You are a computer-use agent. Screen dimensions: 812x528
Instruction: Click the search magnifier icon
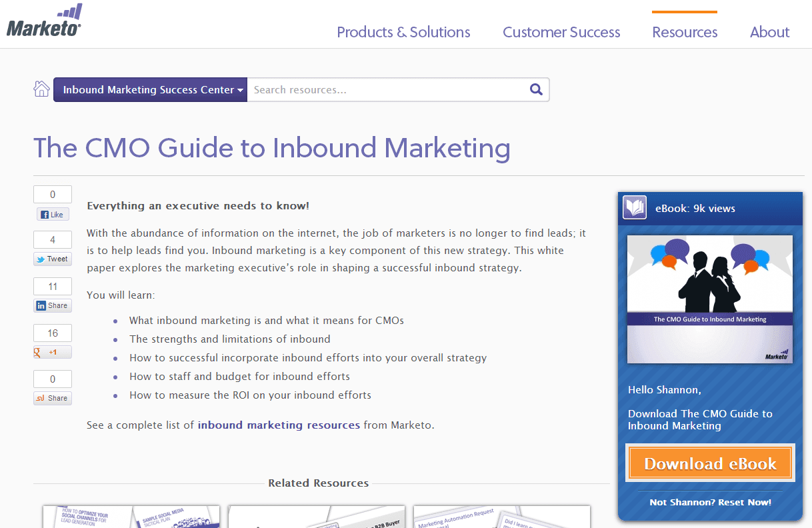coord(536,89)
